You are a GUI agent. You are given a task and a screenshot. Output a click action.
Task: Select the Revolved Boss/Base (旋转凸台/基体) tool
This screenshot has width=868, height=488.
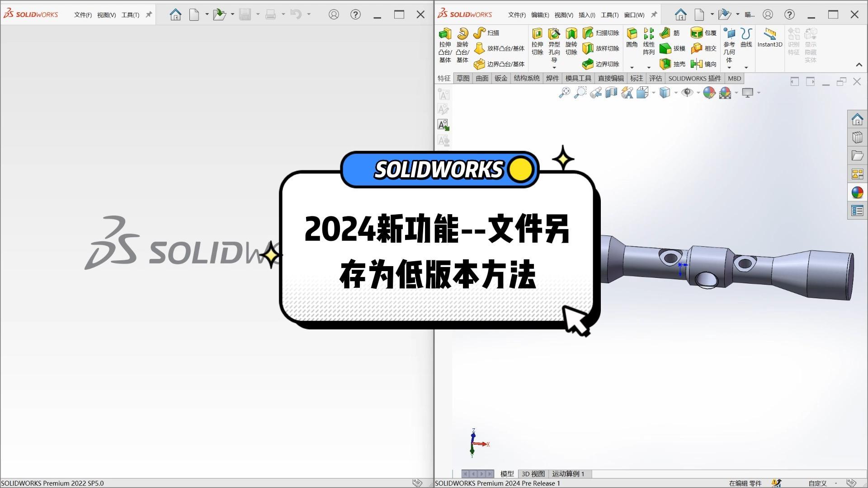[x=462, y=34]
